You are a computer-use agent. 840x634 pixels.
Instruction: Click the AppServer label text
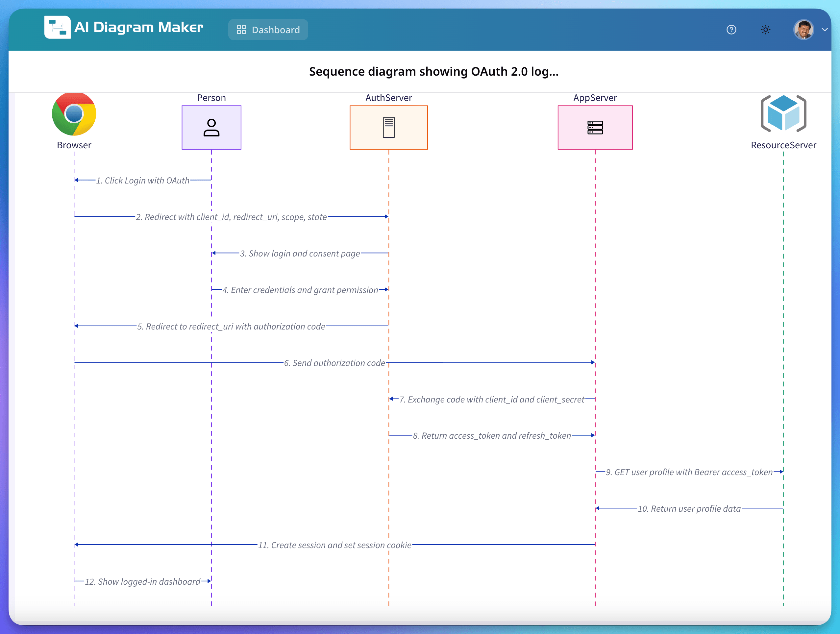595,98
